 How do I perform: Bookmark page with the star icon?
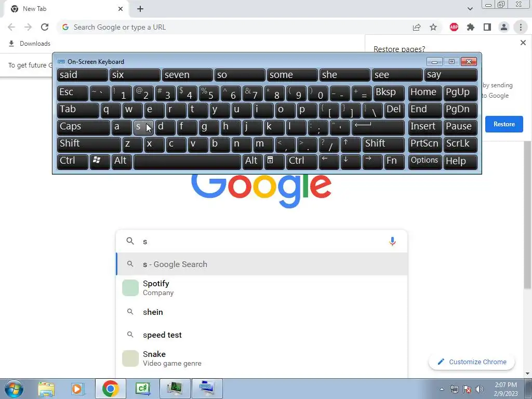point(433,27)
